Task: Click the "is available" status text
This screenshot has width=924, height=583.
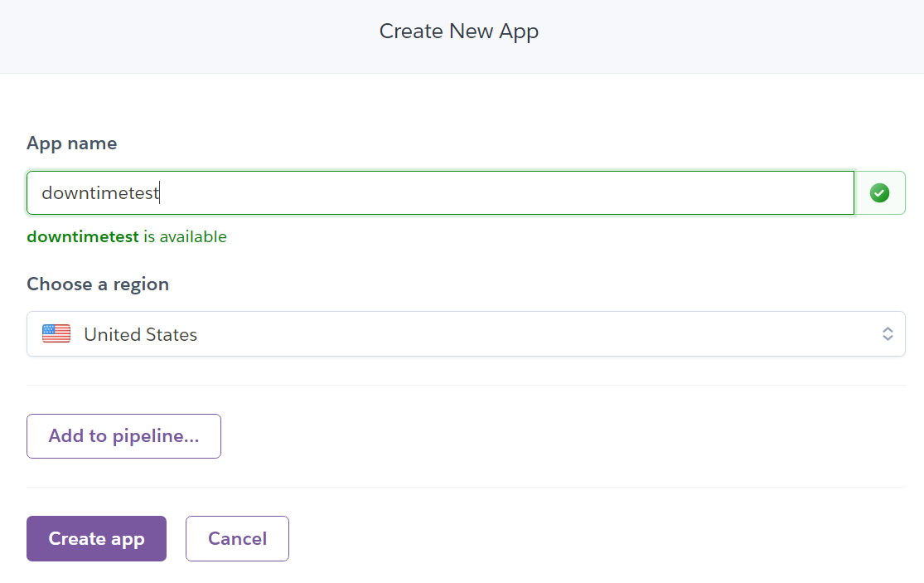Action: 185,236
